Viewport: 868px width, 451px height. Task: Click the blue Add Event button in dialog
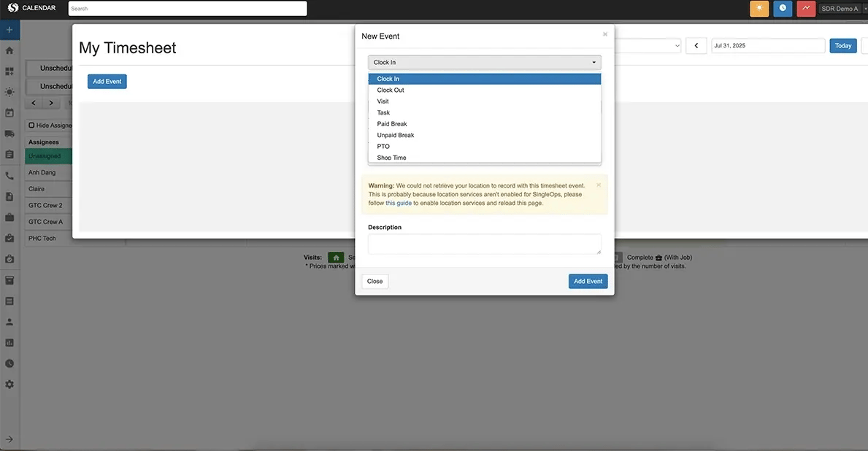pos(588,281)
